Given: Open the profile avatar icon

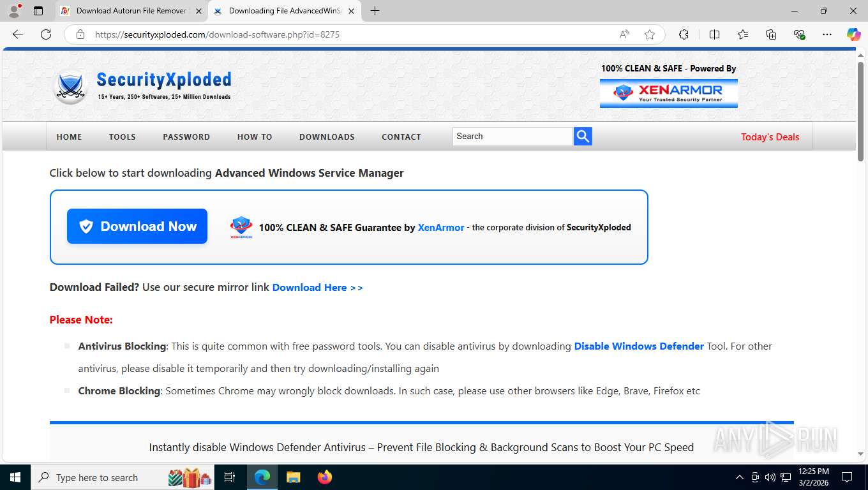Looking at the screenshot, I should pos(14,11).
